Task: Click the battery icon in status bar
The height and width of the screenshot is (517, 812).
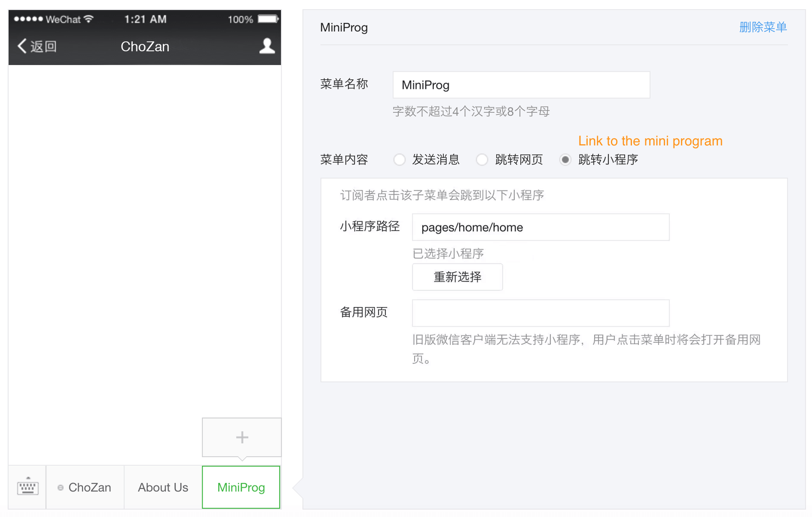Action: click(268, 19)
